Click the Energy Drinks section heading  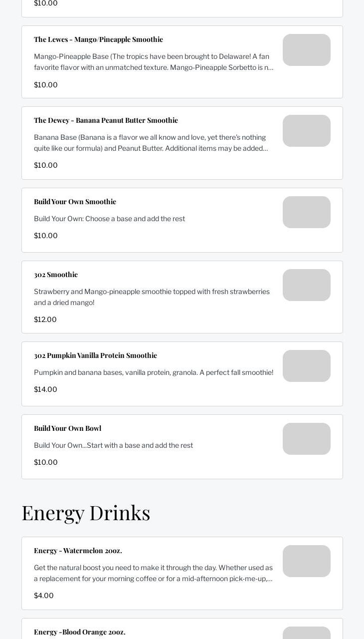(x=86, y=513)
